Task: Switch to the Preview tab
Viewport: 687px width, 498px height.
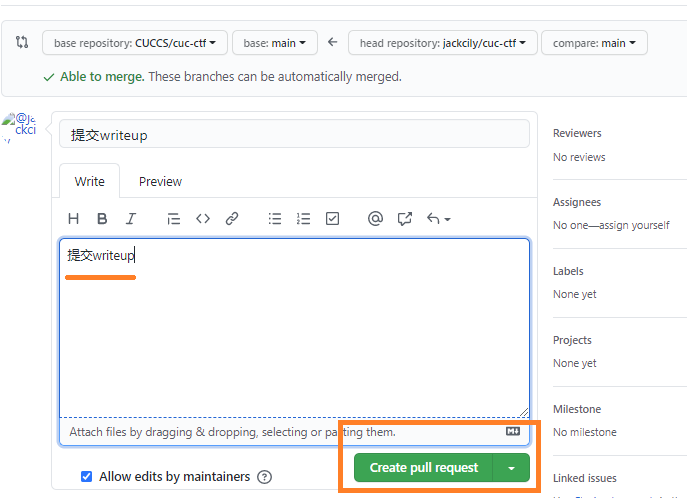Action: pos(160,181)
